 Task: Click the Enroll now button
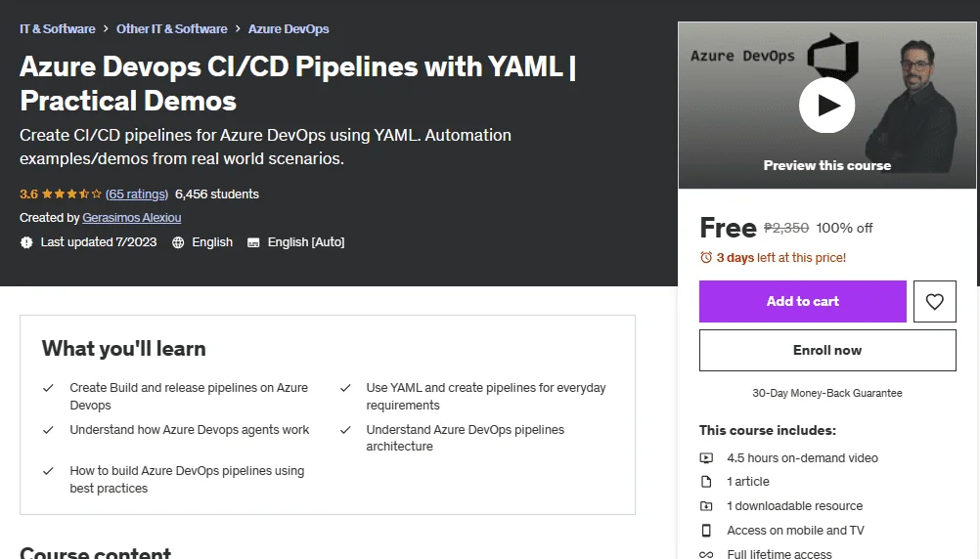tap(827, 351)
